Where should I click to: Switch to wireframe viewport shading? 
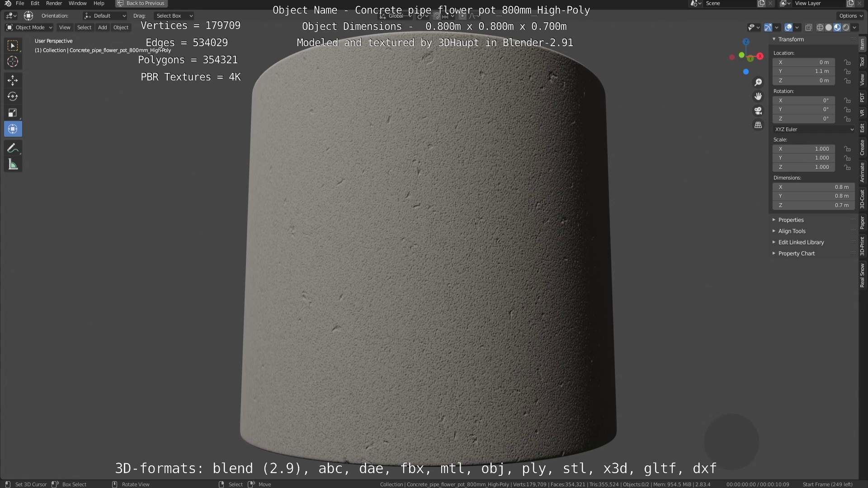click(x=820, y=28)
